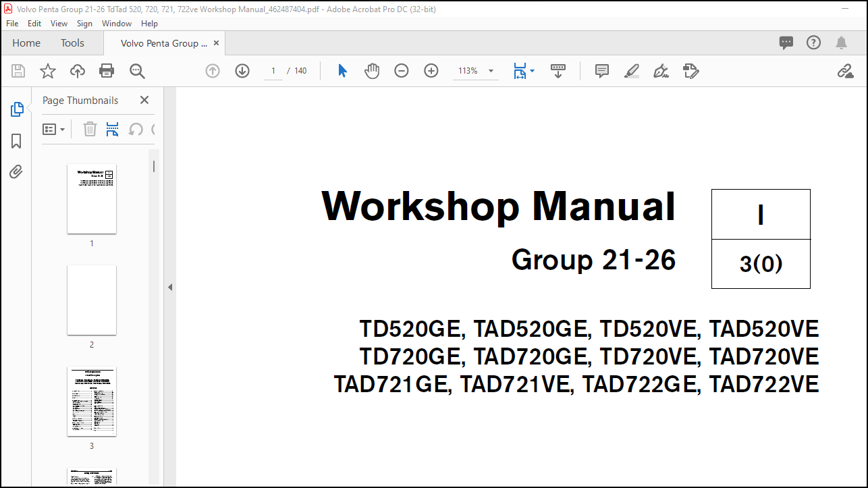Switch to the Tools tab
This screenshot has width=868, height=488.
tap(72, 43)
